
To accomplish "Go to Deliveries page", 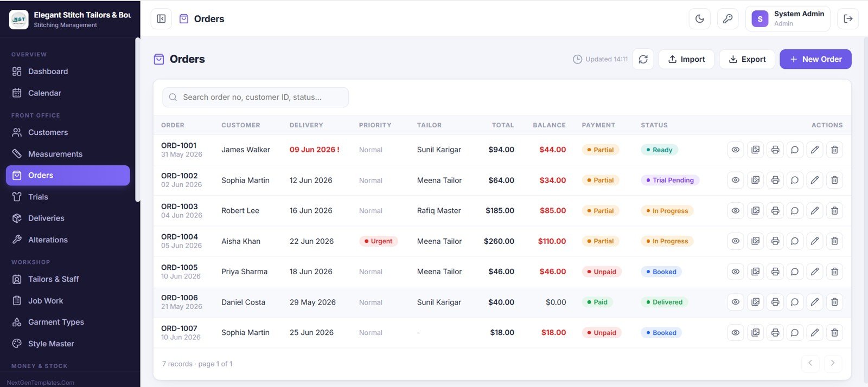I will pyautogui.click(x=68, y=218).
